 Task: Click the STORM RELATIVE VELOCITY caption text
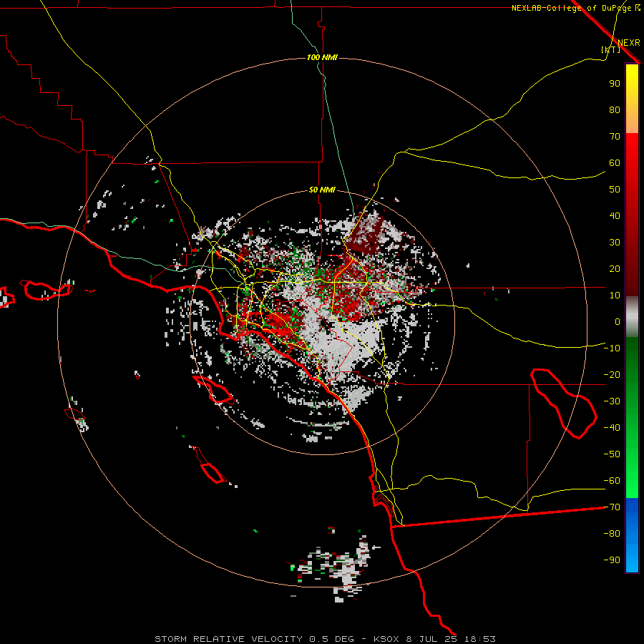click(x=228, y=639)
